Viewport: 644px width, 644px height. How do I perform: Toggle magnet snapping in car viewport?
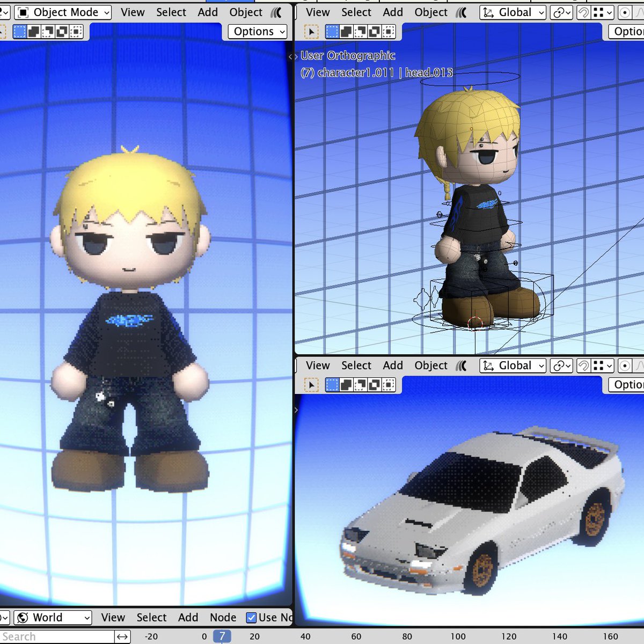(583, 365)
